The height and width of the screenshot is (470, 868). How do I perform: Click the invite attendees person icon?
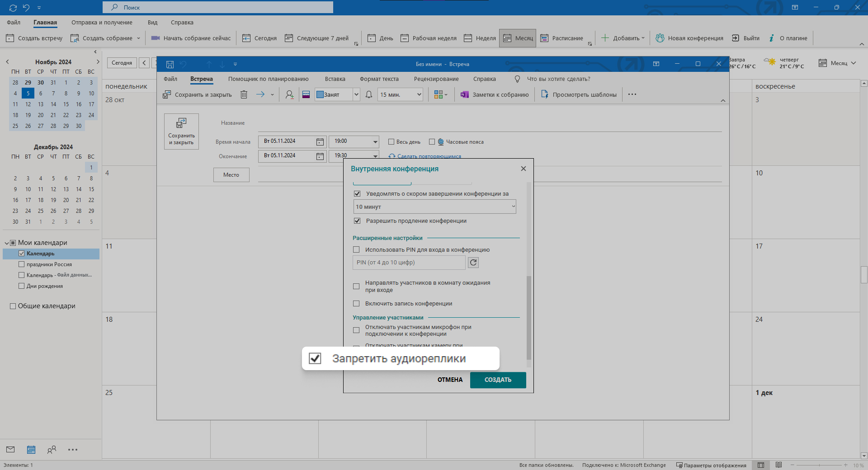pos(289,94)
